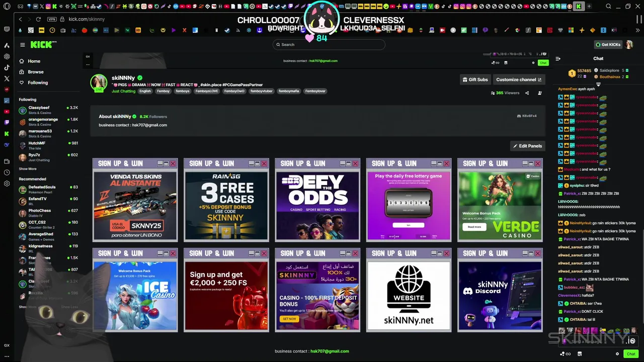Open a new browser tab with plus
The height and width of the screenshot is (362, 644).
tap(589, 7)
